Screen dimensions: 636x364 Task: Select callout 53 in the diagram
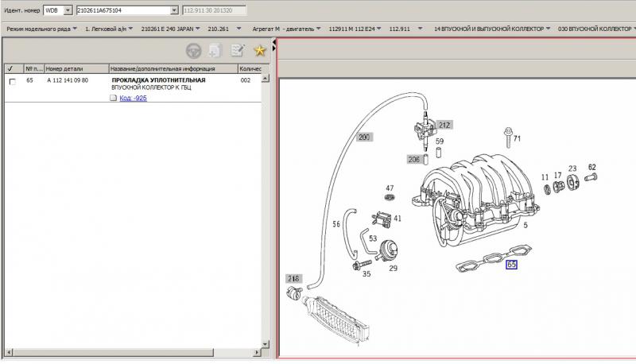pyautogui.click(x=373, y=238)
